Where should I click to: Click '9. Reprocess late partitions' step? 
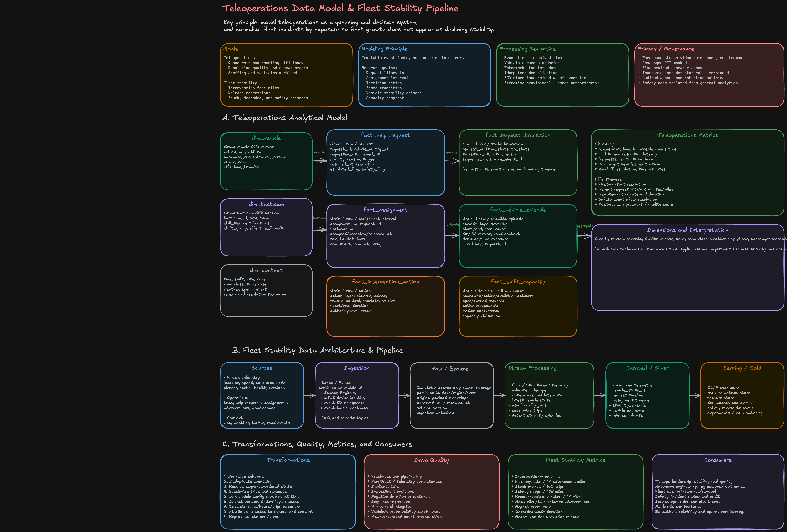click(251, 517)
